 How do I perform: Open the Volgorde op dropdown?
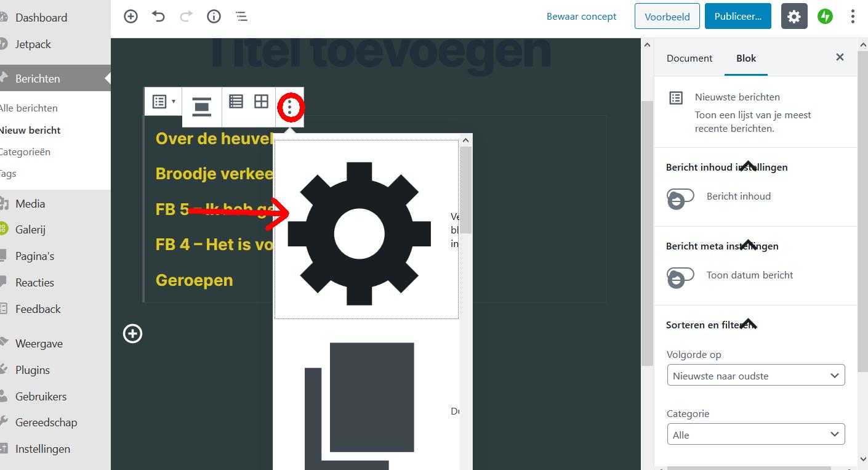(756, 375)
